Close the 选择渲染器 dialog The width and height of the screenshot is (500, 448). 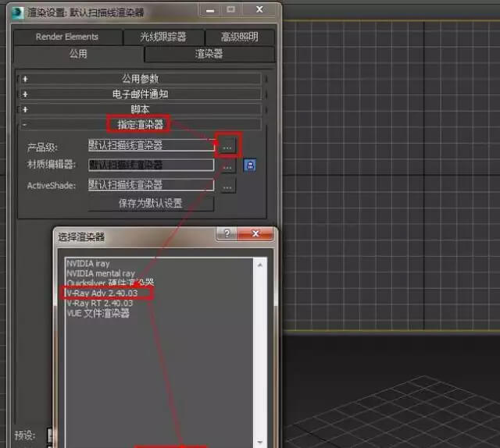coord(255,233)
